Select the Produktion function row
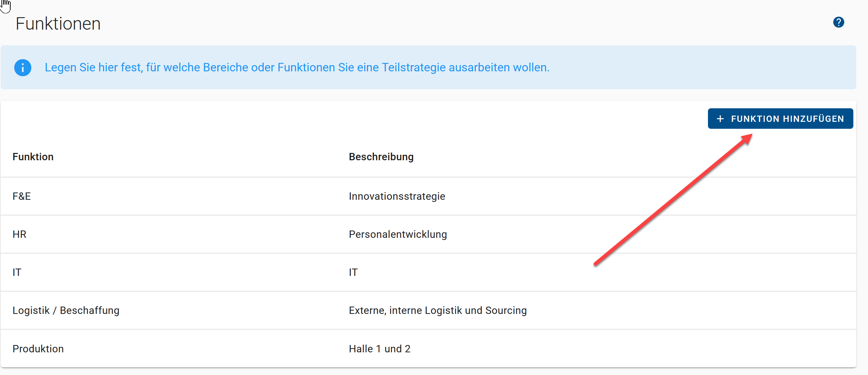The height and width of the screenshot is (375, 868). pos(38,349)
